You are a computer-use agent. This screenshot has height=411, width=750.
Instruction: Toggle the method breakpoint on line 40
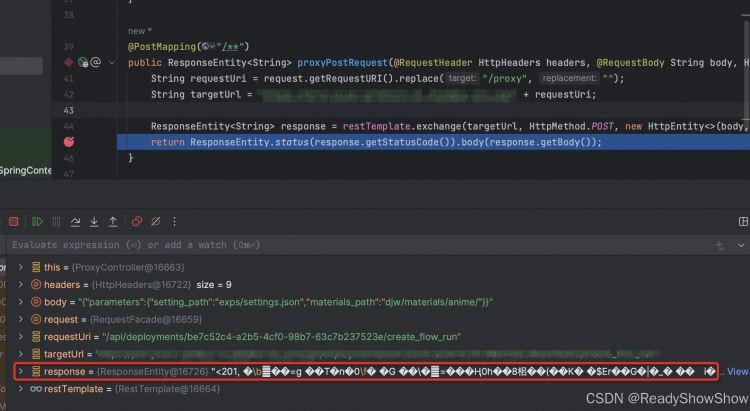[x=68, y=62]
